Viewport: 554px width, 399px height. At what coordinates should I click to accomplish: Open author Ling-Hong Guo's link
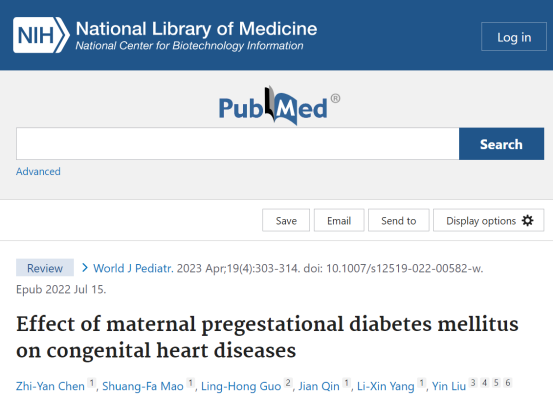[241, 386]
